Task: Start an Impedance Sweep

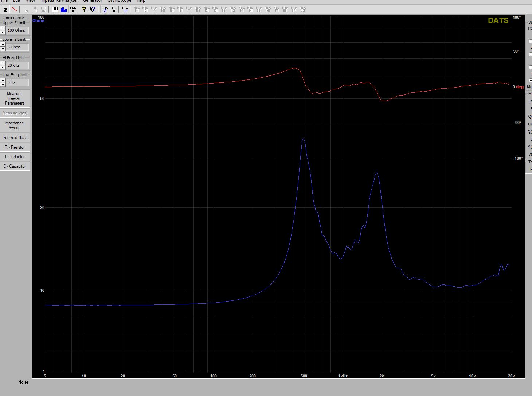Action: tap(15, 125)
